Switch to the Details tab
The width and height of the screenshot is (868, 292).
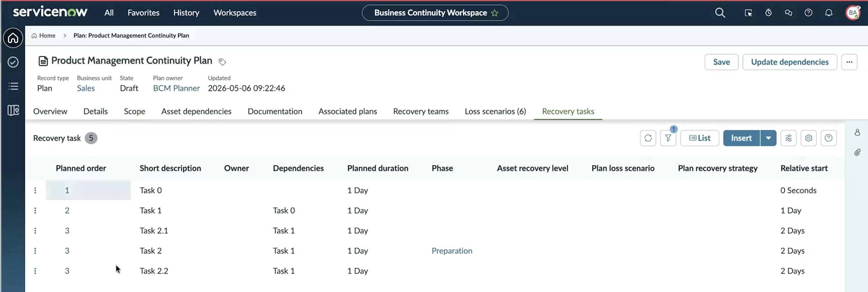point(95,111)
